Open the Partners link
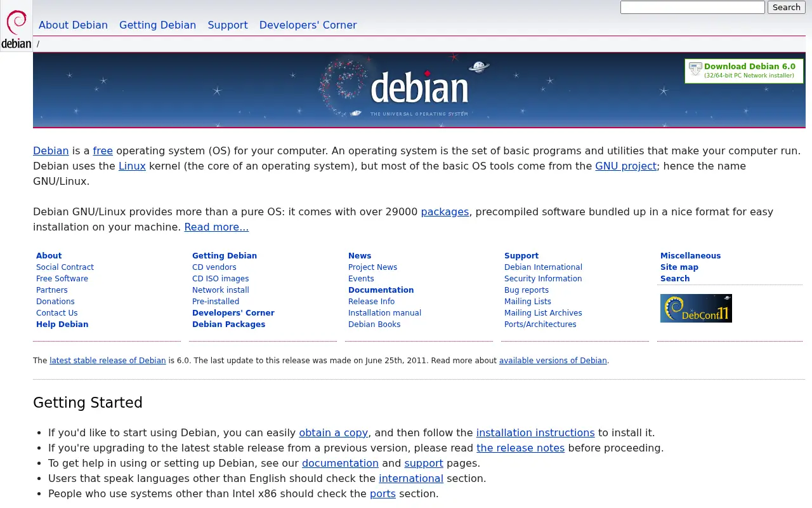Screen dimensions: 812x508 (52, 290)
